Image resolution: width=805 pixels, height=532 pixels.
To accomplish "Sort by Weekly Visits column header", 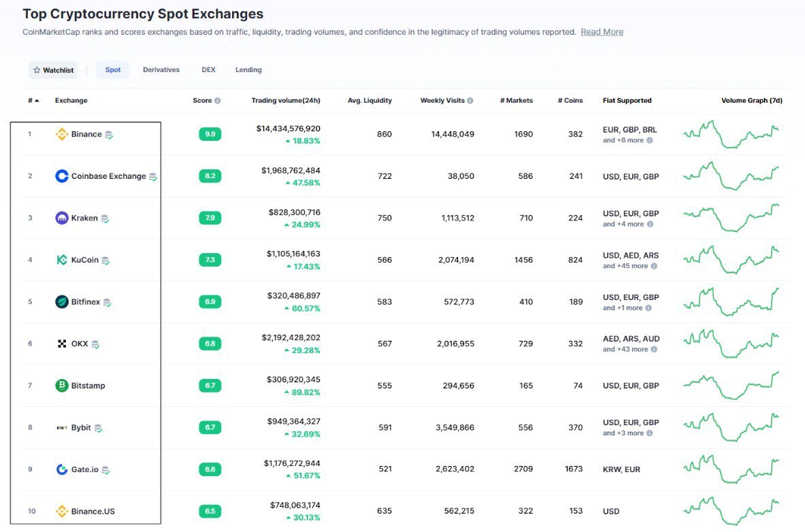I will (442, 101).
